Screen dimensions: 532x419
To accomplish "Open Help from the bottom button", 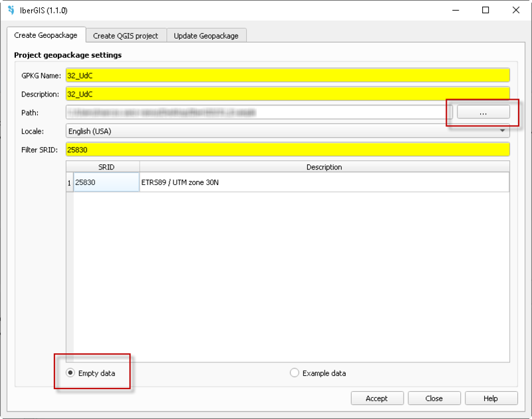I will coord(491,398).
